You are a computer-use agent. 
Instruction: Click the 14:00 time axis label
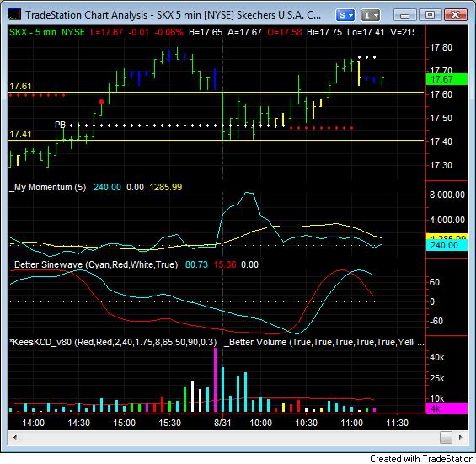[34, 423]
